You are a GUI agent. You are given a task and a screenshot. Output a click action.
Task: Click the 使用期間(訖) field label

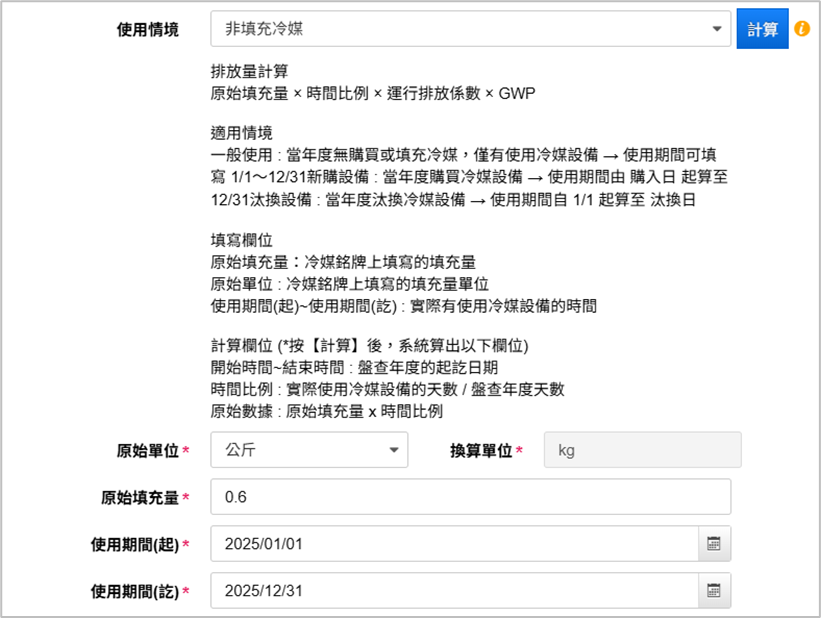coord(135,591)
